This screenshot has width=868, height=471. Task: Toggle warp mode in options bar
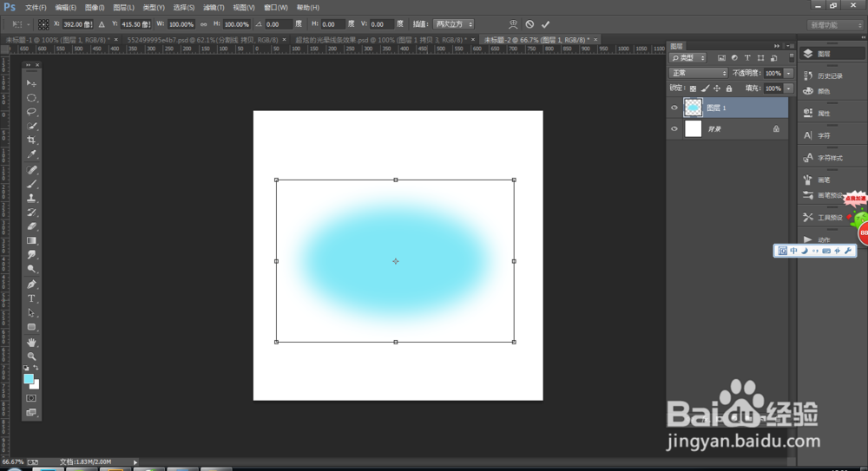click(513, 24)
